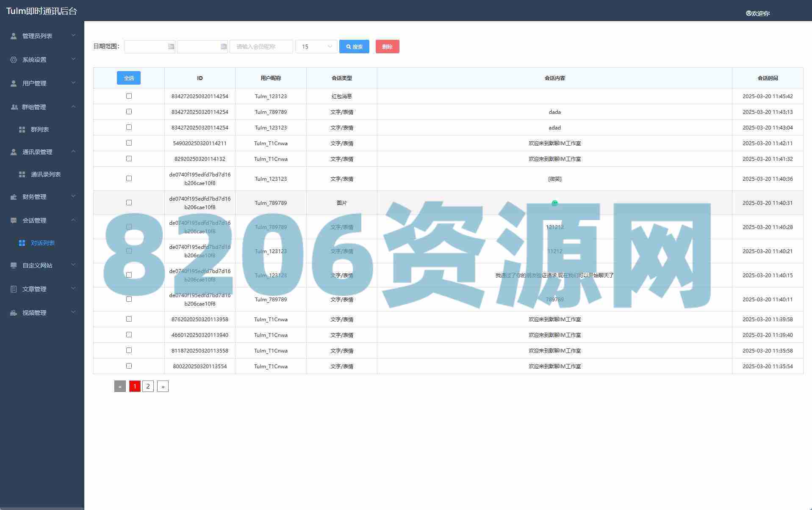The image size is (812, 510).
Task: Click the previous page « button
Action: 120,386
